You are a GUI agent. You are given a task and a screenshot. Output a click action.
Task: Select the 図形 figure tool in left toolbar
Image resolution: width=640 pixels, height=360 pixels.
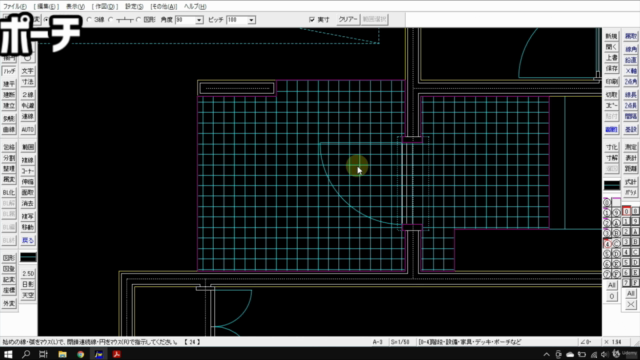(x=9, y=258)
